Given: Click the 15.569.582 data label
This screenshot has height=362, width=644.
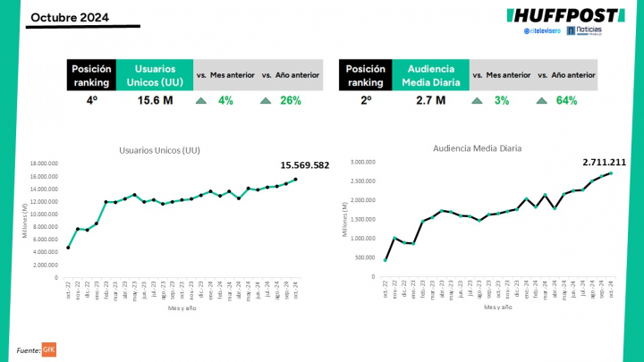Looking at the screenshot, I should click(304, 165).
